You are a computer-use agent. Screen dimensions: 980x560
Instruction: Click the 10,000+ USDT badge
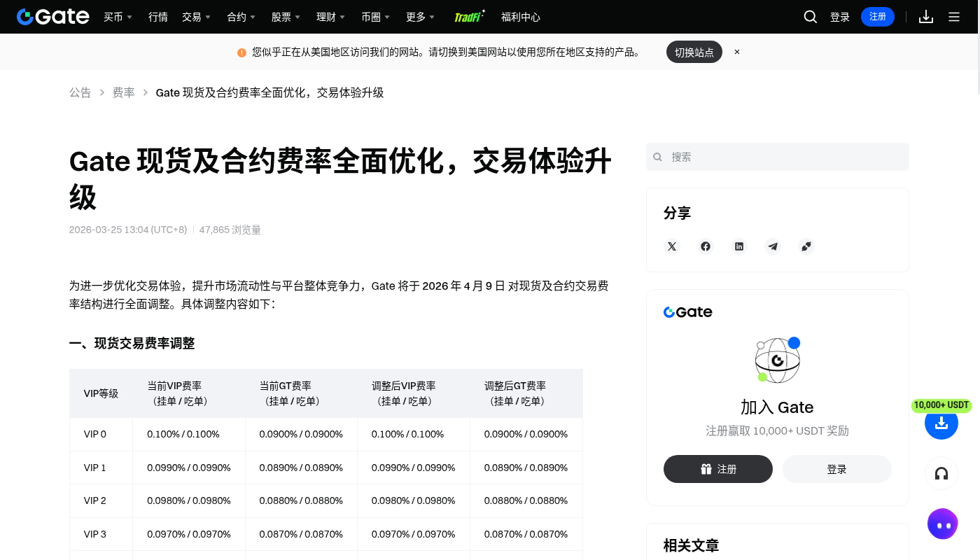click(941, 405)
